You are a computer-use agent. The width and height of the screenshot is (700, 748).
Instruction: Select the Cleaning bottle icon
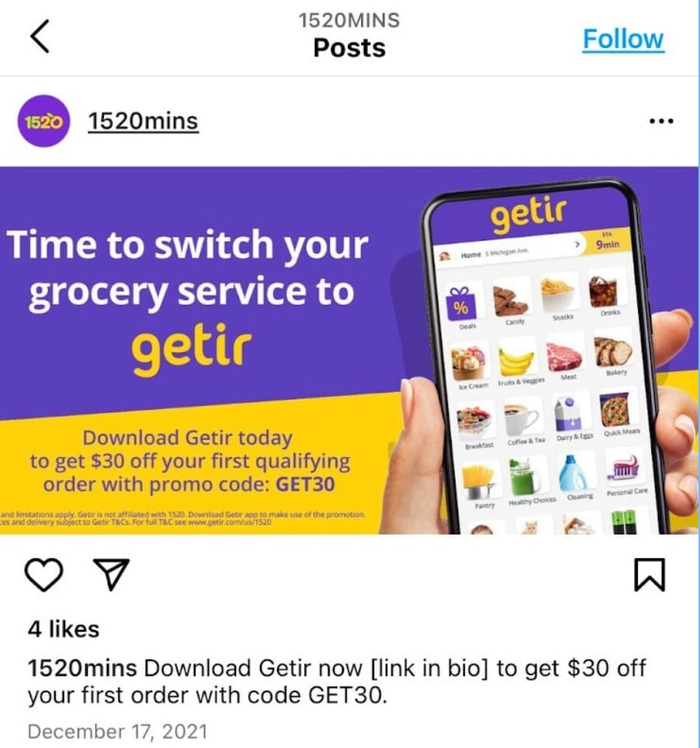point(574,473)
